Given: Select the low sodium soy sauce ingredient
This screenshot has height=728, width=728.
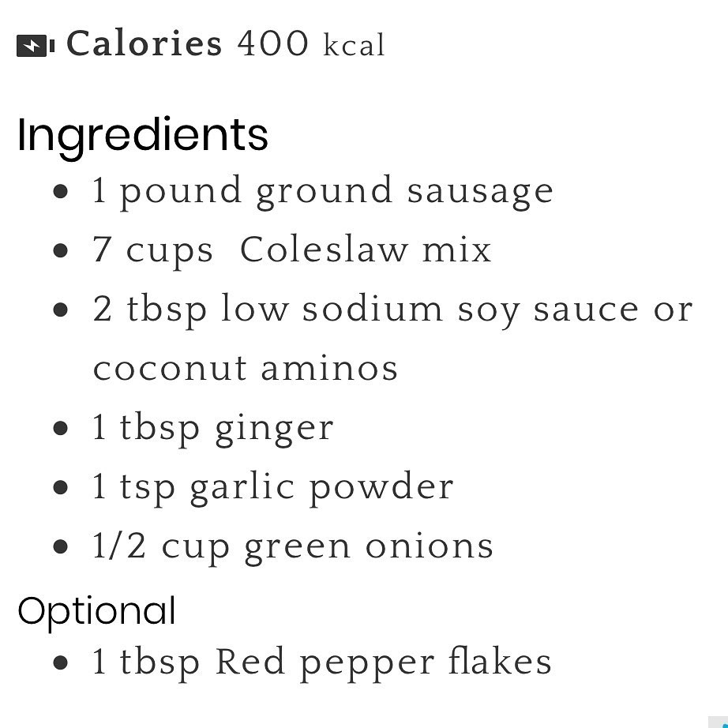Looking at the screenshot, I should tap(392, 310).
